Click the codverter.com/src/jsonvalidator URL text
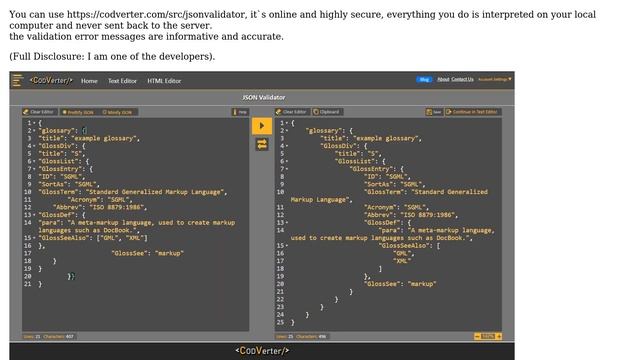 tap(156, 14)
